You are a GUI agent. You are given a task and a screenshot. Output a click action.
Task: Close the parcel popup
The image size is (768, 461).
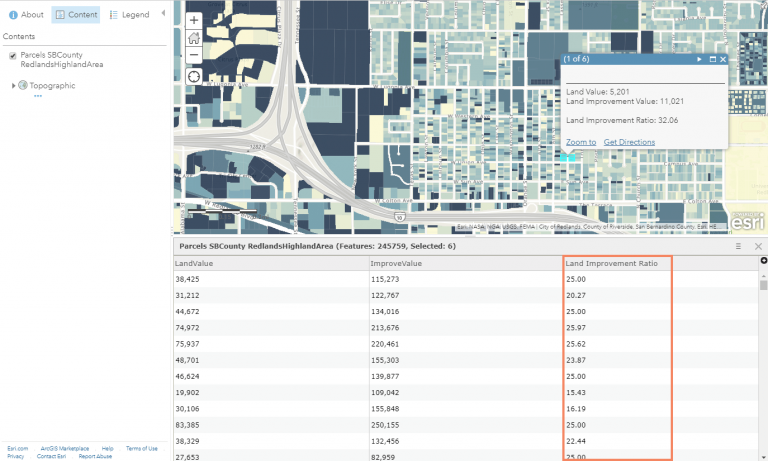click(x=723, y=59)
